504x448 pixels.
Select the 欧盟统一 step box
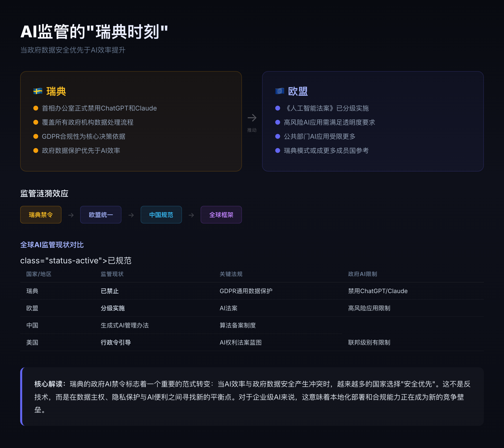pos(101,215)
